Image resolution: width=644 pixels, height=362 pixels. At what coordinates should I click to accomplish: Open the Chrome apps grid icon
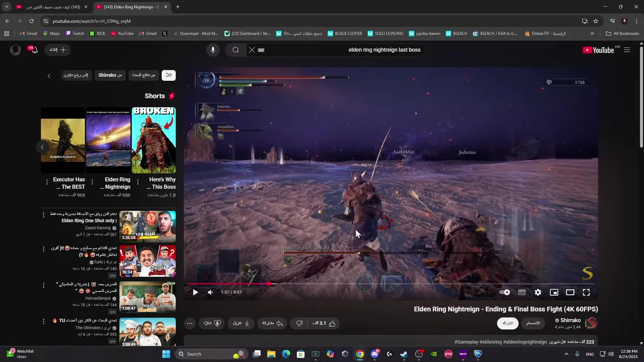(7, 34)
